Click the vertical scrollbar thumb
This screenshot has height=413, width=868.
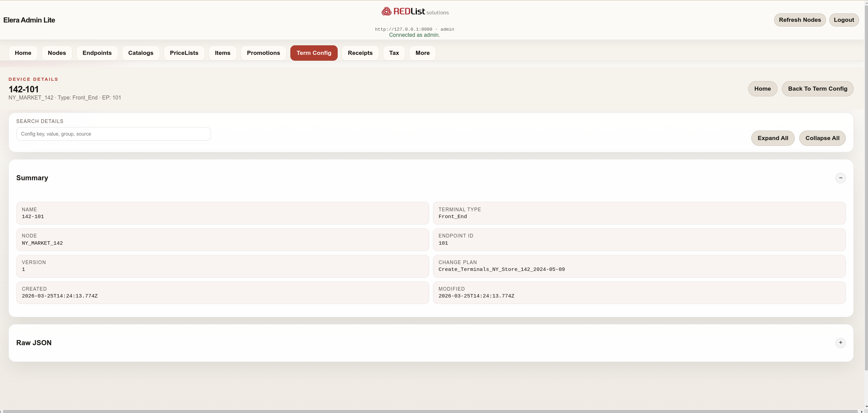click(866, 187)
